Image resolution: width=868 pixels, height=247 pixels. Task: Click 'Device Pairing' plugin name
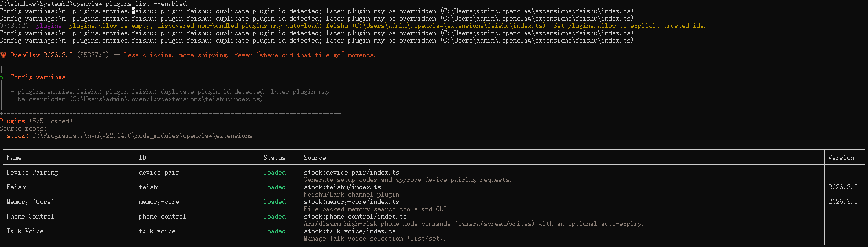tap(33, 172)
